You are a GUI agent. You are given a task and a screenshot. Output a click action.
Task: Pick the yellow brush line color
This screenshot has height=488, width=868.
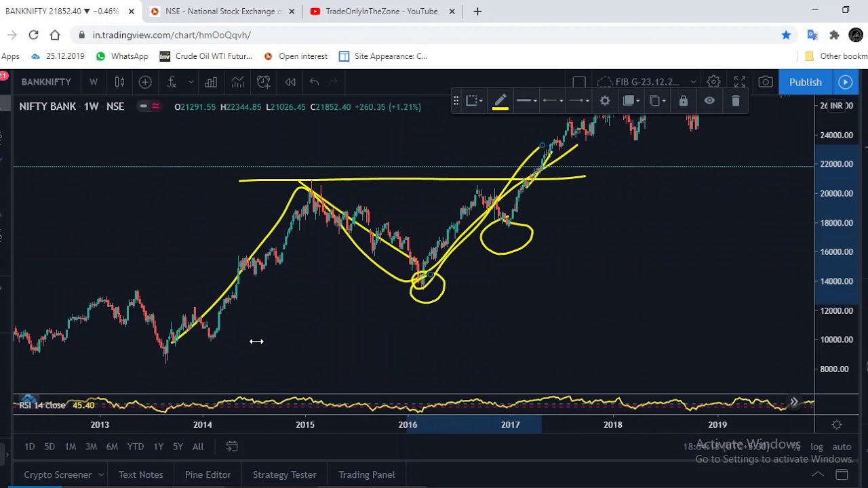(500, 102)
